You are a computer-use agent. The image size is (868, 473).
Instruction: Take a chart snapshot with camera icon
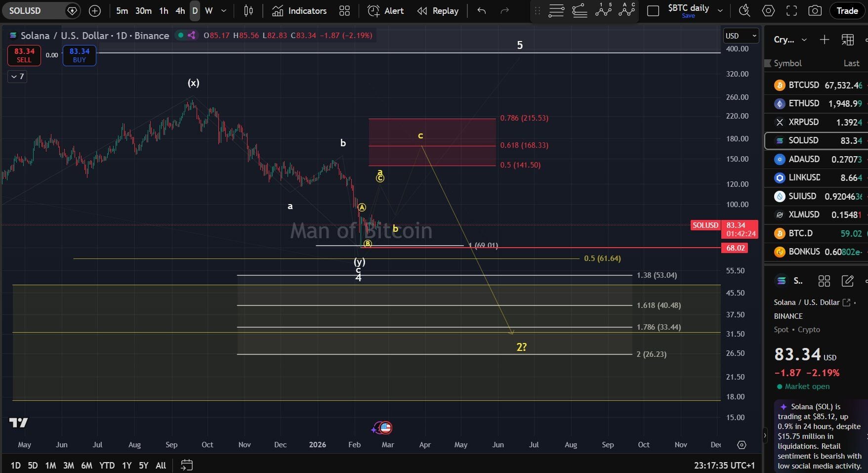tap(815, 10)
